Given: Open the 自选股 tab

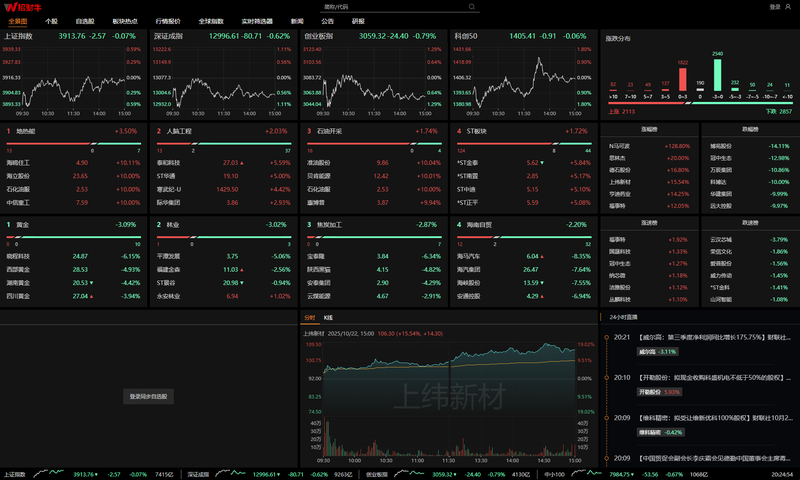Looking at the screenshot, I should coord(85,21).
